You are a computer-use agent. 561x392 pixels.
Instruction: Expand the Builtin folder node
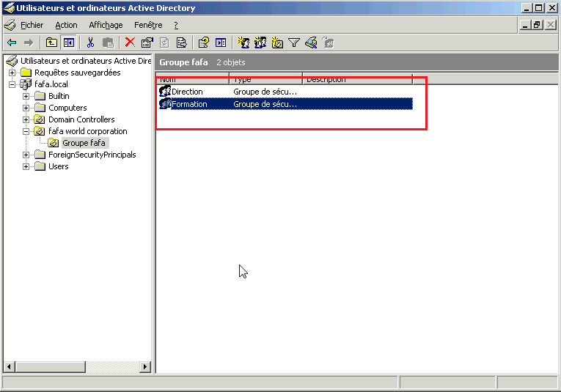click(26, 97)
